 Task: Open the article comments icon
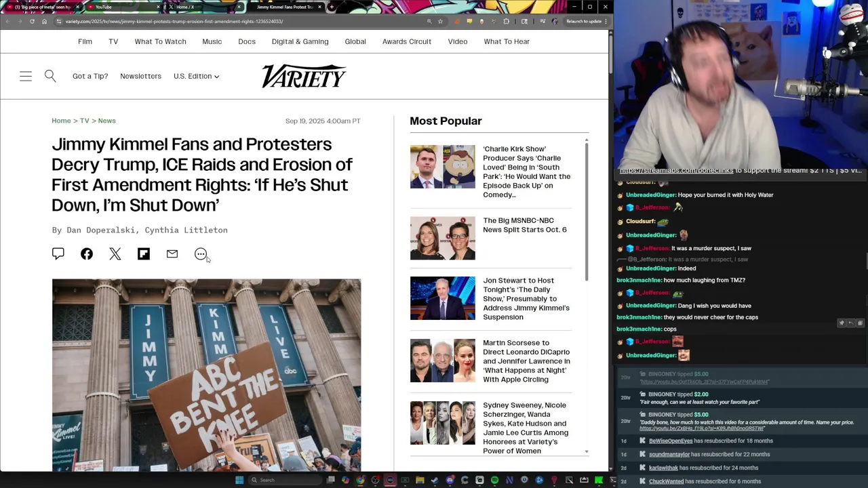[x=58, y=253]
